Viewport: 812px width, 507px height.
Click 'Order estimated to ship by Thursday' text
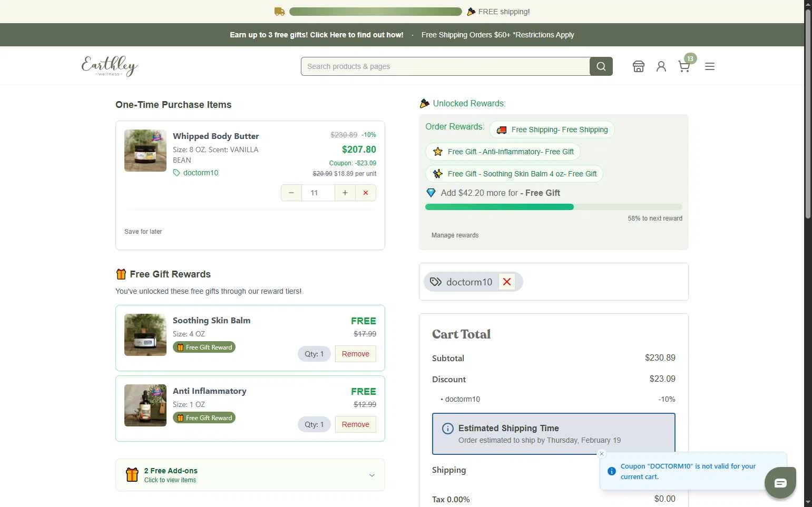pyautogui.click(x=540, y=440)
